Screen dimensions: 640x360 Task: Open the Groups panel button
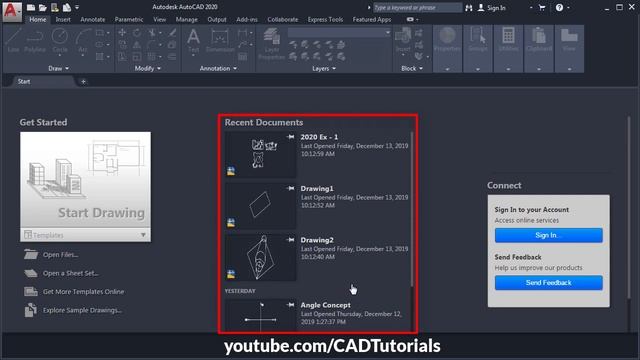pyautogui.click(x=478, y=49)
